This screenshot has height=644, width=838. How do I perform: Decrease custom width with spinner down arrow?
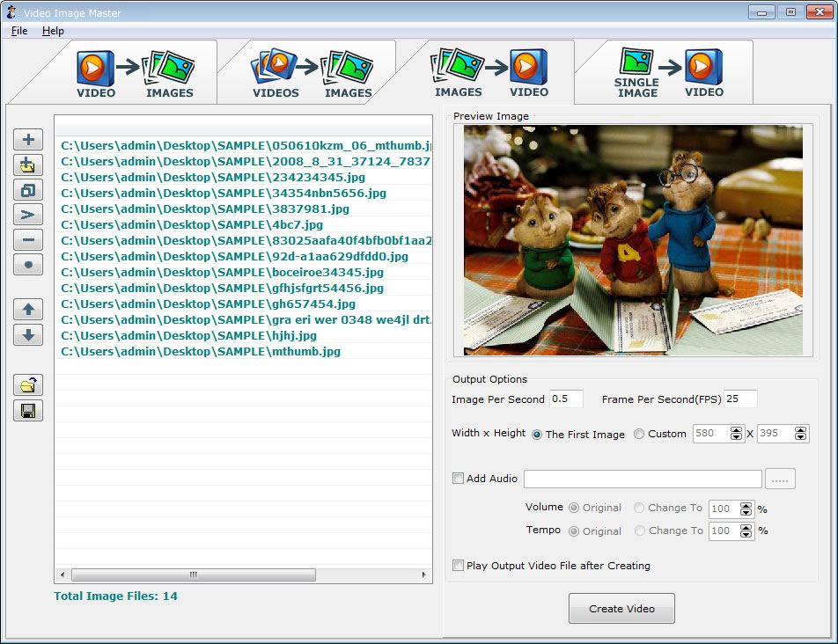point(736,436)
